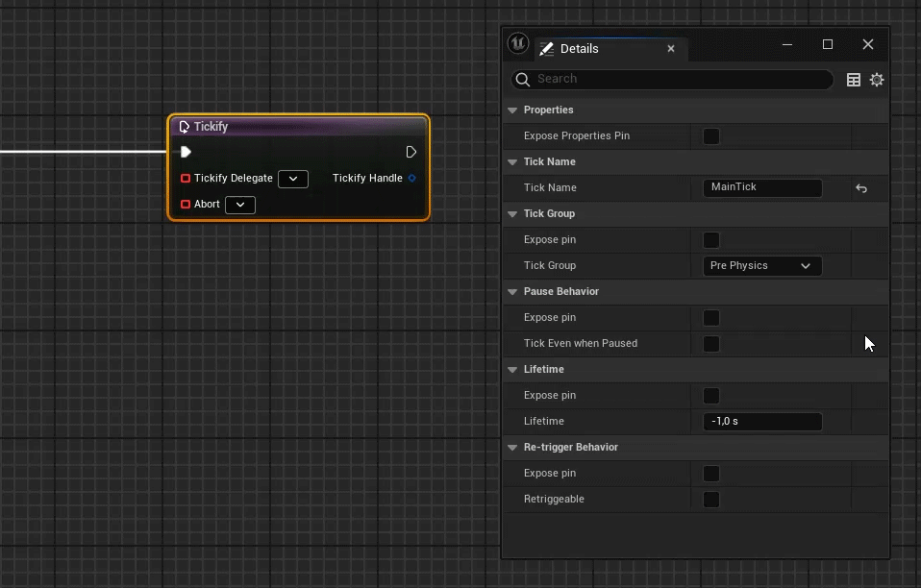Image resolution: width=921 pixels, height=588 pixels.
Task: Open the Details settings gear icon
Action: click(877, 80)
